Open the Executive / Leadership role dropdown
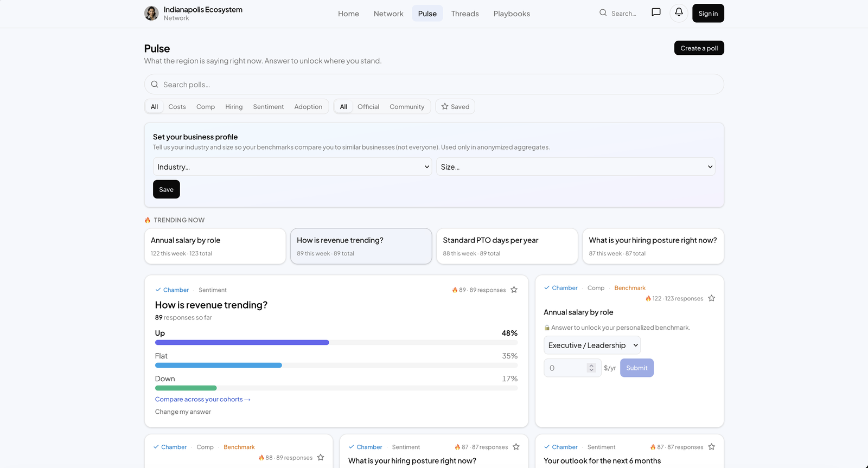 tap(592, 345)
